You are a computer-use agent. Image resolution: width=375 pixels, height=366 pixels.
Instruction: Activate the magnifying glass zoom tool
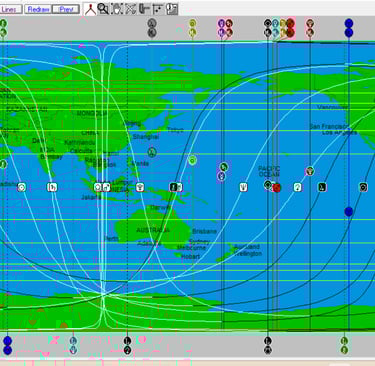point(103,9)
